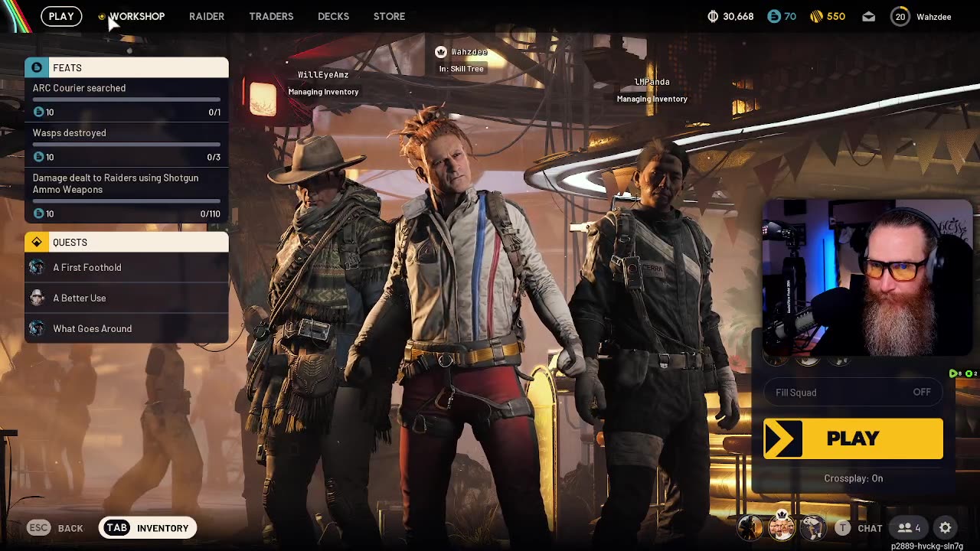The image size is (980, 551).
Task: Click the A First Foothold quest giver portrait
Action: pyautogui.click(x=37, y=267)
